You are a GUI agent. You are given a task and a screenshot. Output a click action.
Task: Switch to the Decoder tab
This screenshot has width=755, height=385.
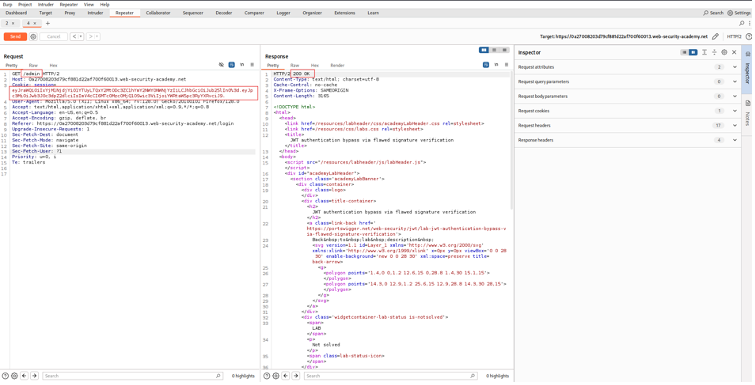223,13
